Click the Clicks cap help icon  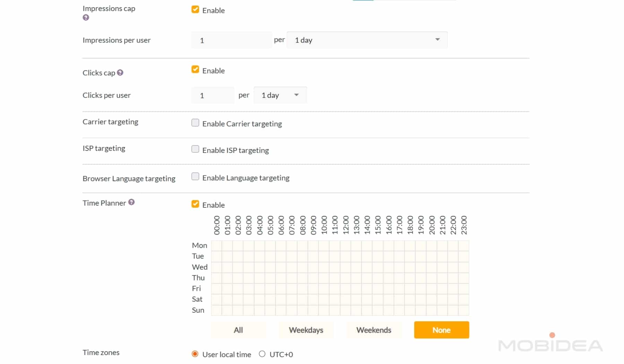click(120, 72)
